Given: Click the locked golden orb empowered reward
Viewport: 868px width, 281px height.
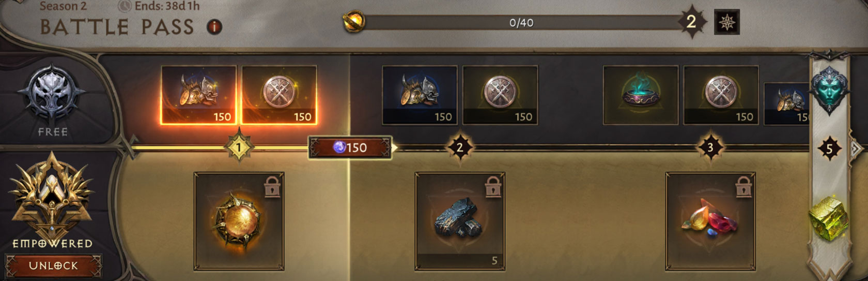Looking at the screenshot, I should 239,221.
